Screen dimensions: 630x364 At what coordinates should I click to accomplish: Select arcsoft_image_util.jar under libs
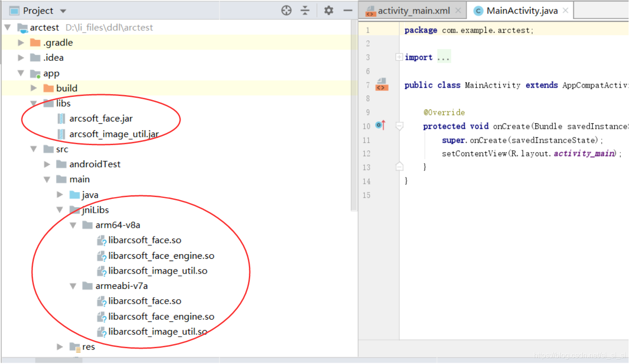pyautogui.click(x=114, y=134)
